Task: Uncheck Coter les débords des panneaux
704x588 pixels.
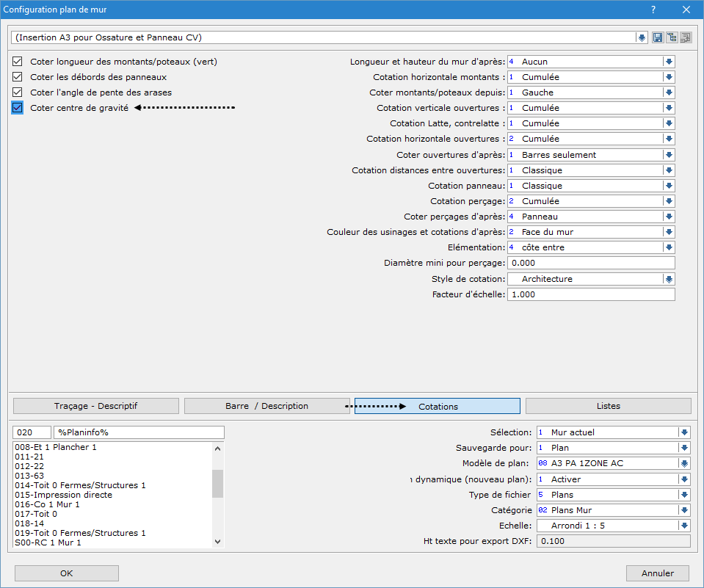Action: [x=18, y=77]
